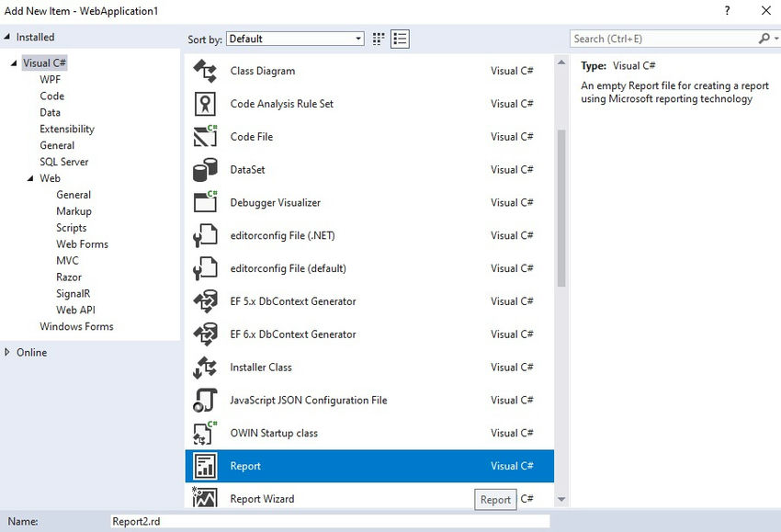The height and width of the screenshot is (532, 781).
Task: Select the Windows Forms category
Action: (75, 326)
